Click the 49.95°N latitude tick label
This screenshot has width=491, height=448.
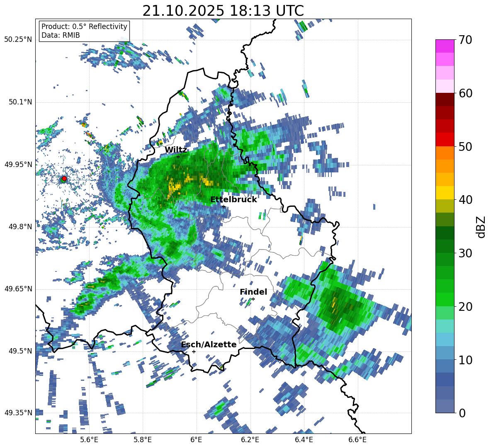tap(18, 165)
